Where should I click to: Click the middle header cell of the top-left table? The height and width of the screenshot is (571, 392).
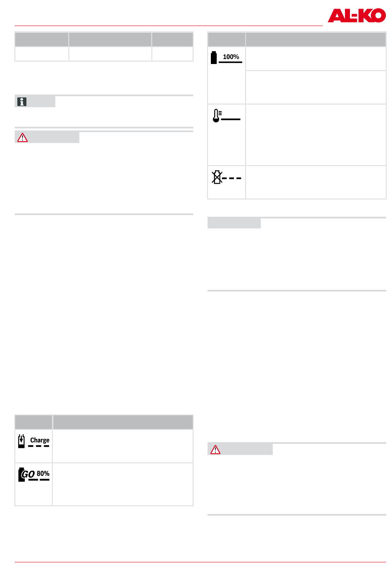110,40
